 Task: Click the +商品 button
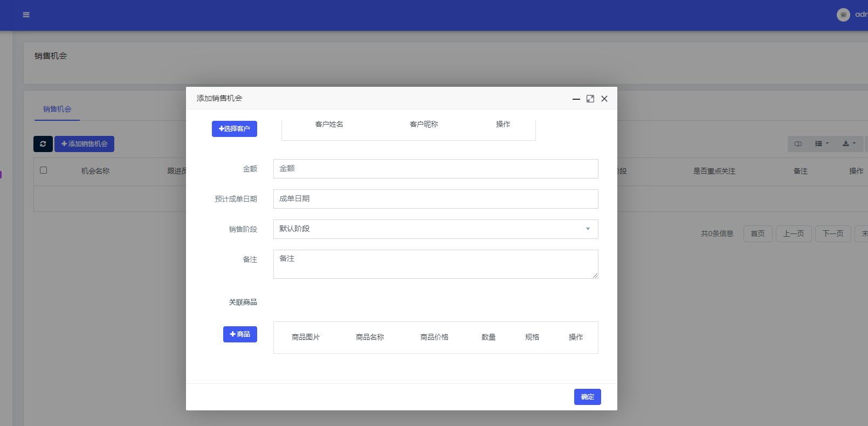coord(240,334)
